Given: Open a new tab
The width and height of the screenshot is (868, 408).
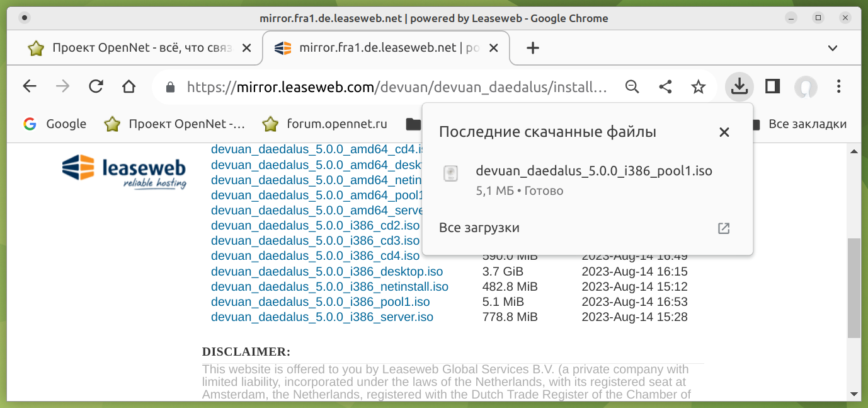Looking at the screenshot, I should tap(533, 48).
